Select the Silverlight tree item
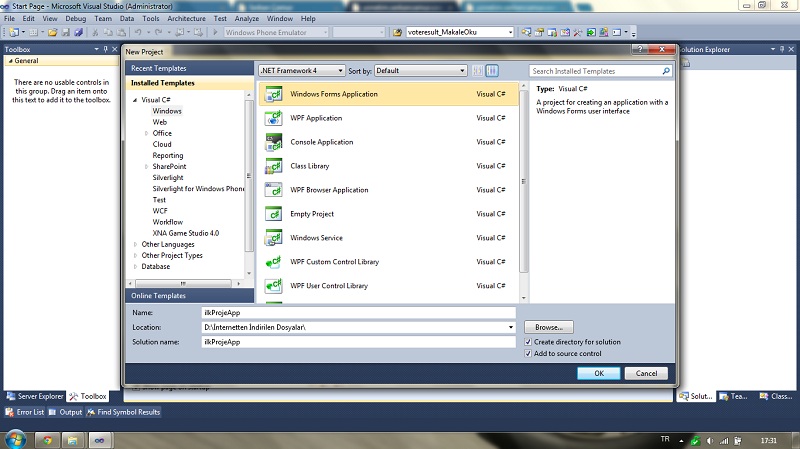Viewport: 800px width, 449px height. (168, 178)
